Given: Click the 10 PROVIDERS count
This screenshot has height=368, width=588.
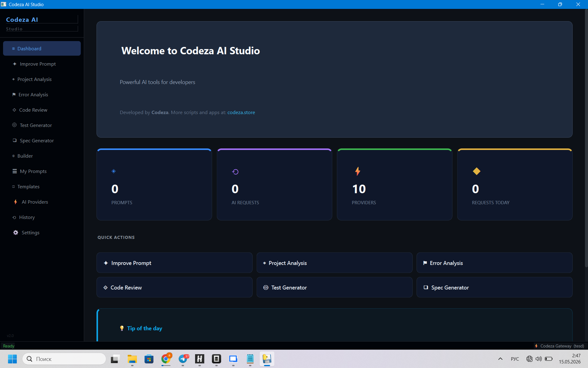Looking at the screenshot, I should tap(359, 189).
